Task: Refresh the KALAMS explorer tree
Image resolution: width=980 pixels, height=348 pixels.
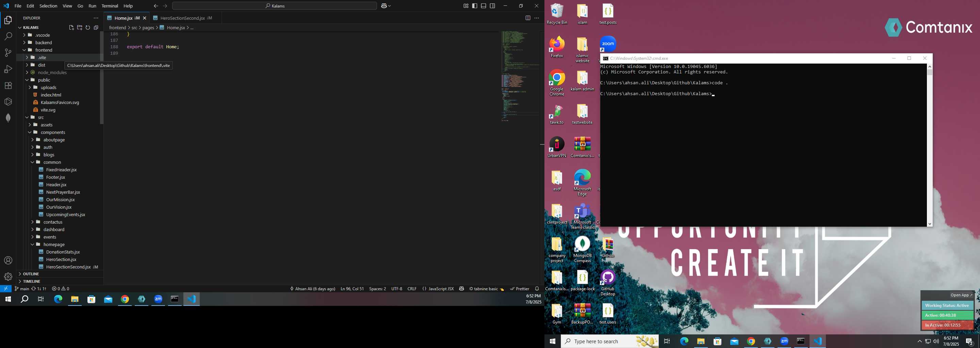Action: (88, 27)
